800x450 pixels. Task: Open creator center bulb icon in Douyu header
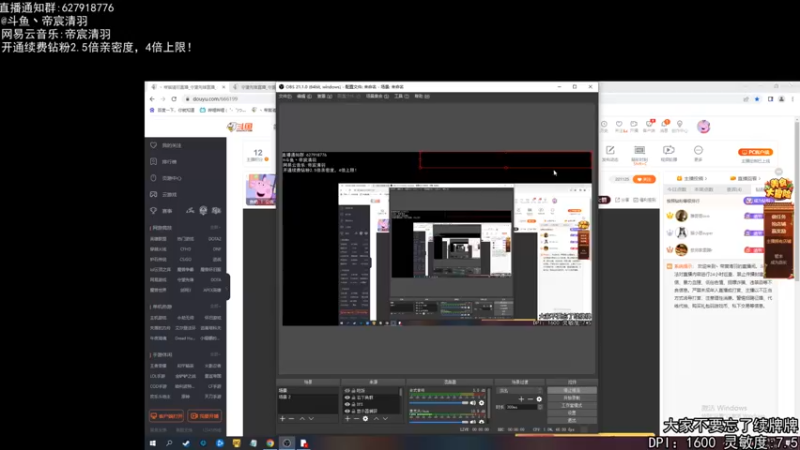[680, 124]
